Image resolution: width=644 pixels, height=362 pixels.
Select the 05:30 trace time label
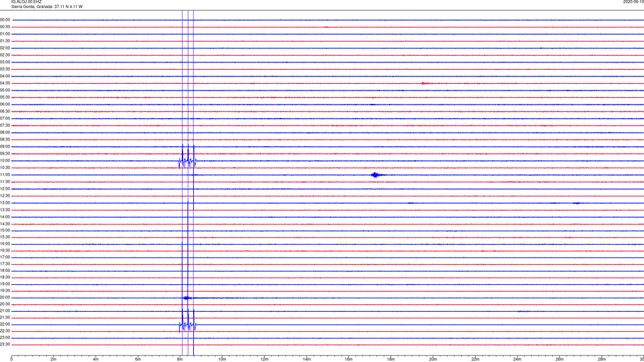click(5, 97)
